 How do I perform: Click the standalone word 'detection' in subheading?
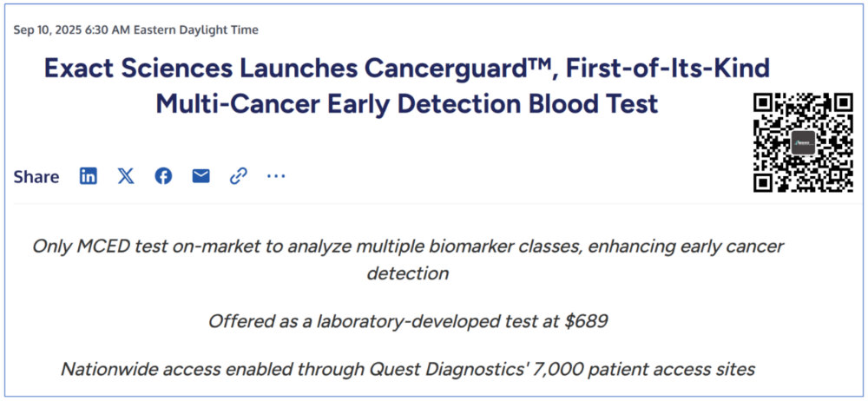[407, 273]
